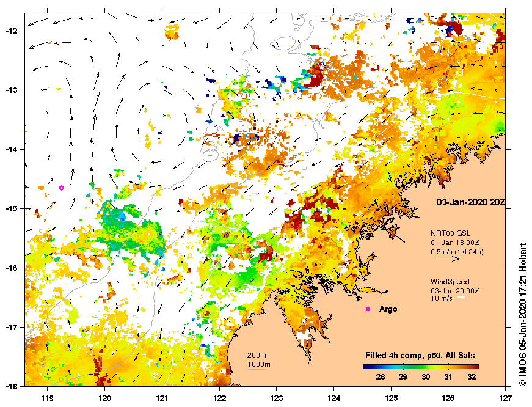The width and height of the screenshot is (532, 407).
Task: Click latitude axis label -14
Action: (11, 149)
